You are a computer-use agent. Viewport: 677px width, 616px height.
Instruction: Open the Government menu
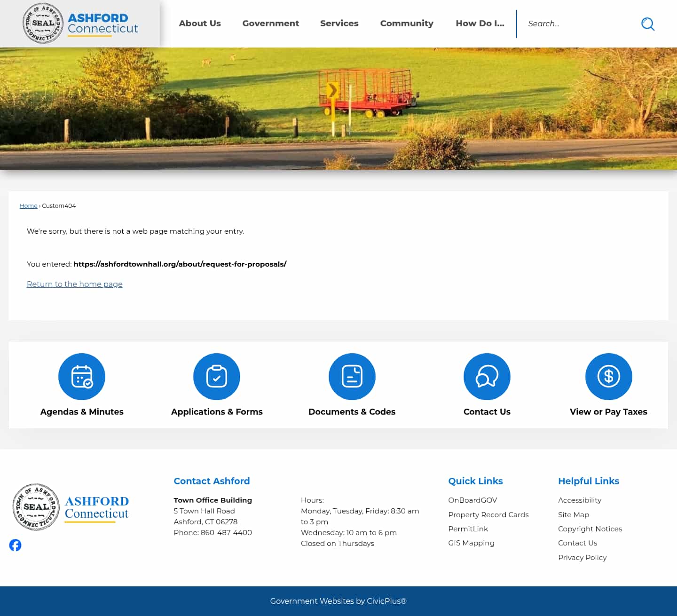[270, 23]
